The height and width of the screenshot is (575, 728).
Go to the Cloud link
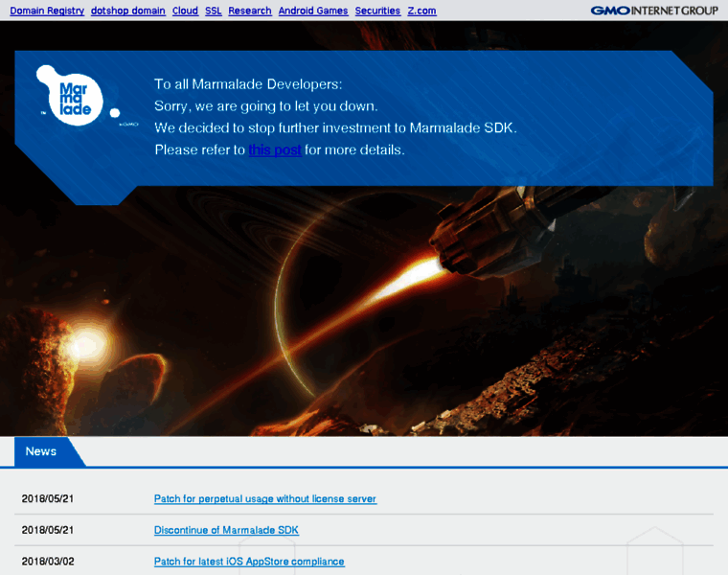click(x=185, y=11)
